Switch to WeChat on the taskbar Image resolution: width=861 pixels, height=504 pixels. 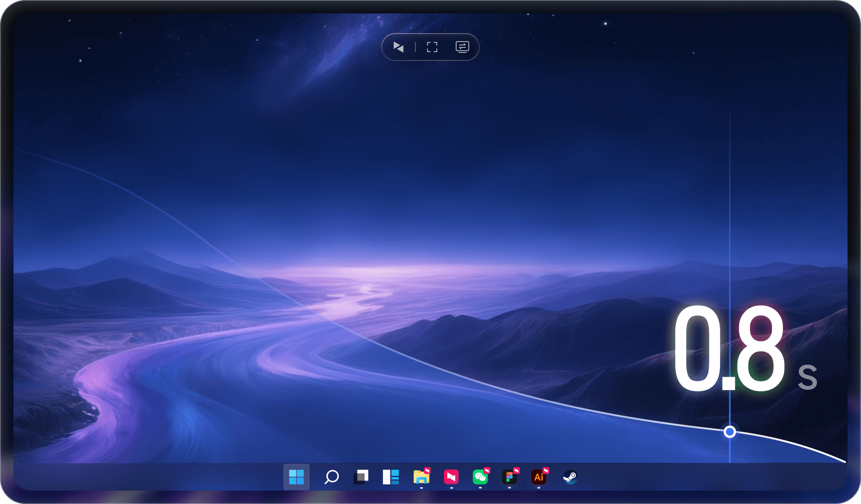pyautogui.click(x=480, y=477)
